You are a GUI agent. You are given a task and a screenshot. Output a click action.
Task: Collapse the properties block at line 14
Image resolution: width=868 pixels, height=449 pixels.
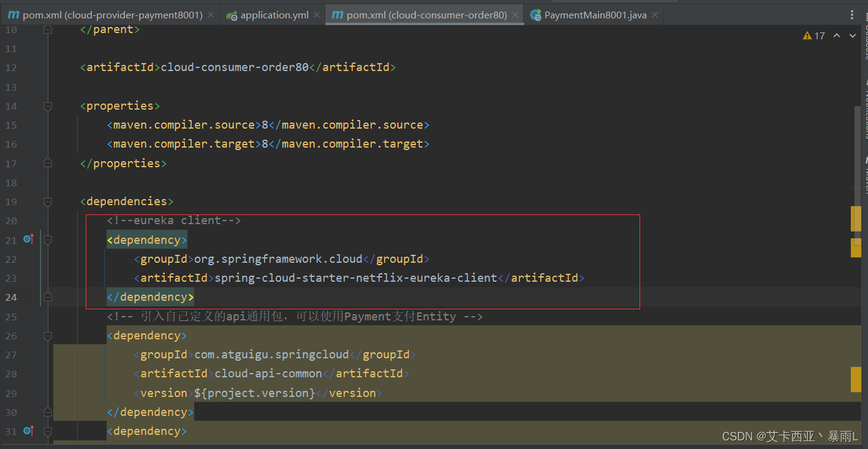[48, 106]
